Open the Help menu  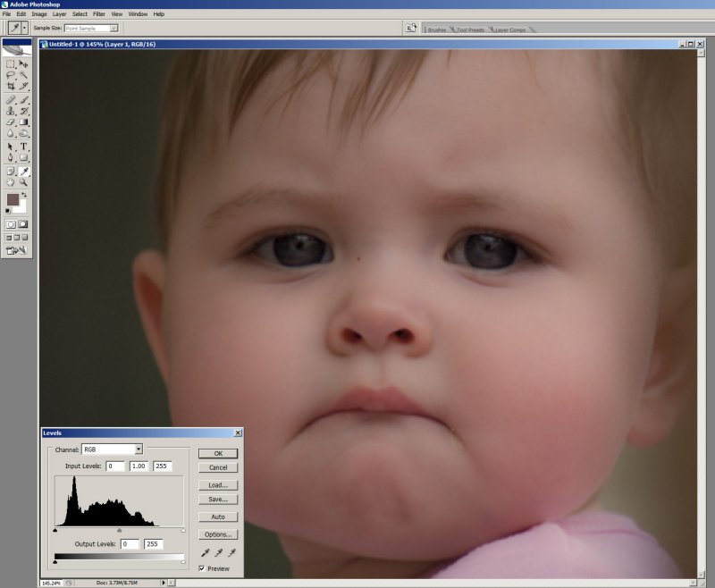tap(159, 14)
